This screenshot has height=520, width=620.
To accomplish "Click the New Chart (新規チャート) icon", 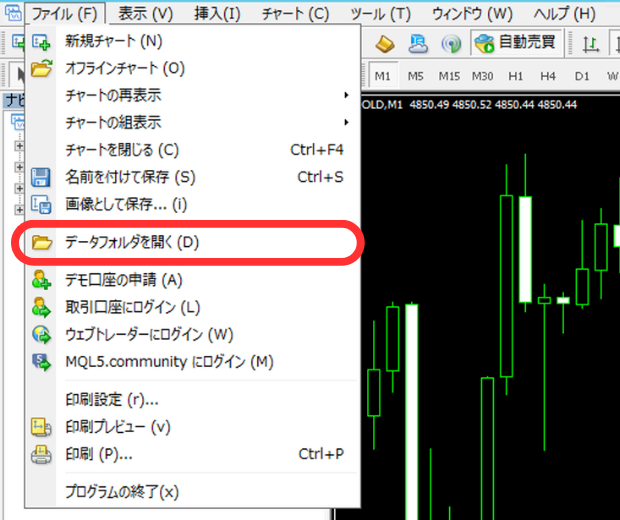I will [x=41, y=42].
